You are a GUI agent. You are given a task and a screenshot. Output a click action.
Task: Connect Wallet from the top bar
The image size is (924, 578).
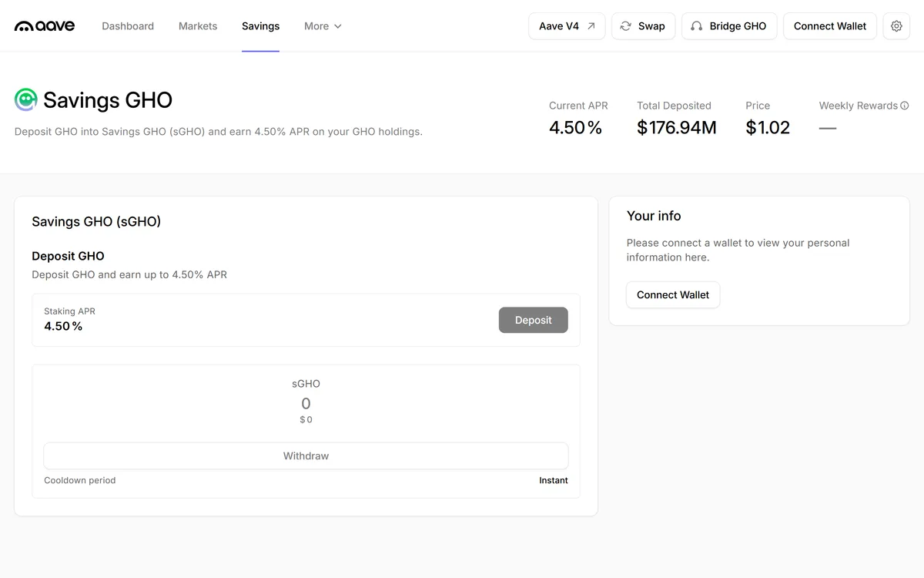click(830, 26)
